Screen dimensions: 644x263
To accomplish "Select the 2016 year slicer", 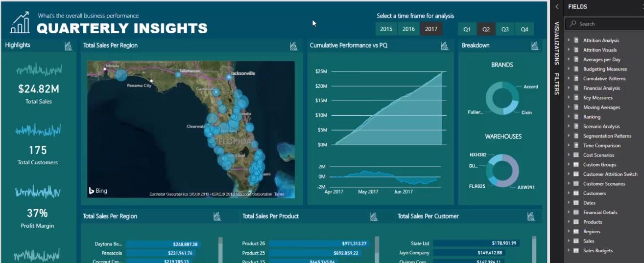I will [x=408, y=29].
